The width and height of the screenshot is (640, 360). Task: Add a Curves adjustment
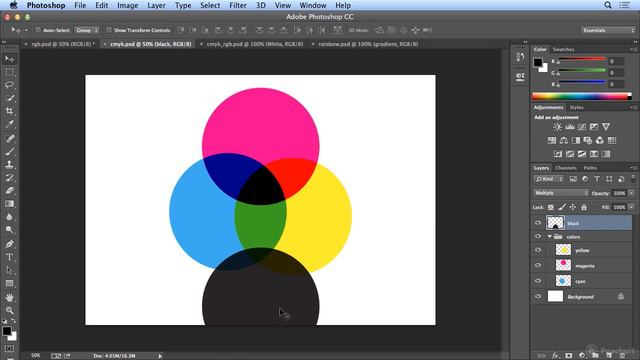pos(582,127)
